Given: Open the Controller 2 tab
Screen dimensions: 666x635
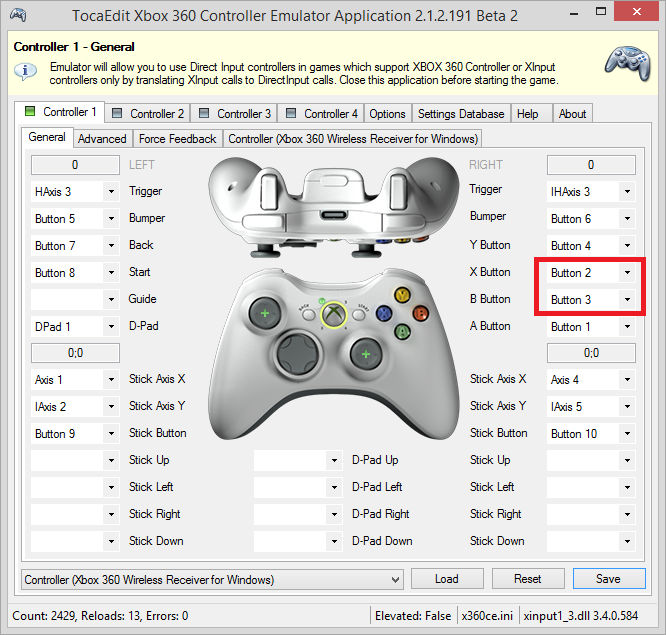Looking at the screenshot, I should [x=148, y=114].
